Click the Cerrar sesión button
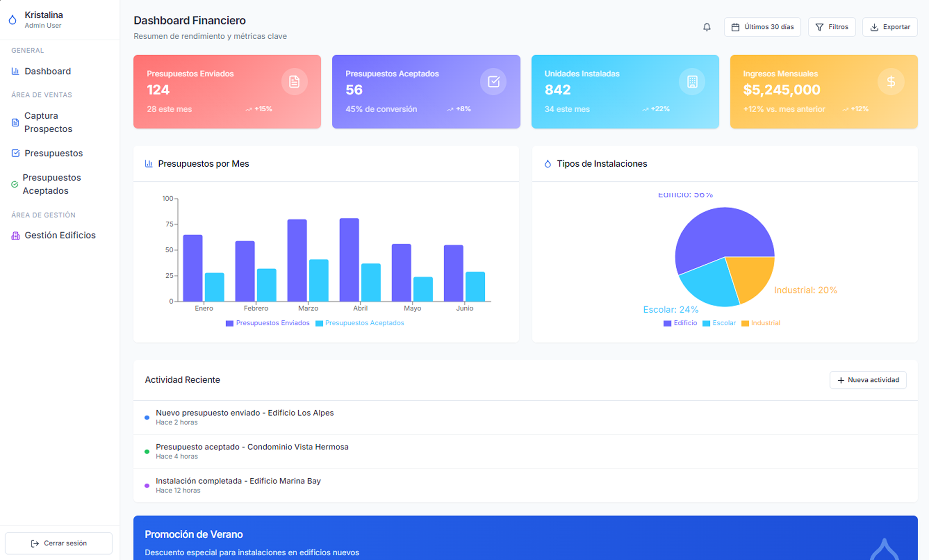The height and width of the screenshot is (560, 929). 59,543
